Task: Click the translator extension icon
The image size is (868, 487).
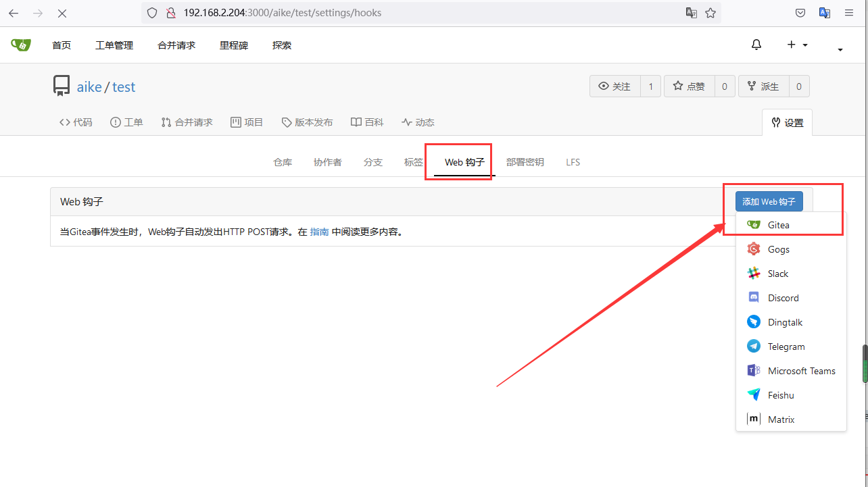Action: 825,13
